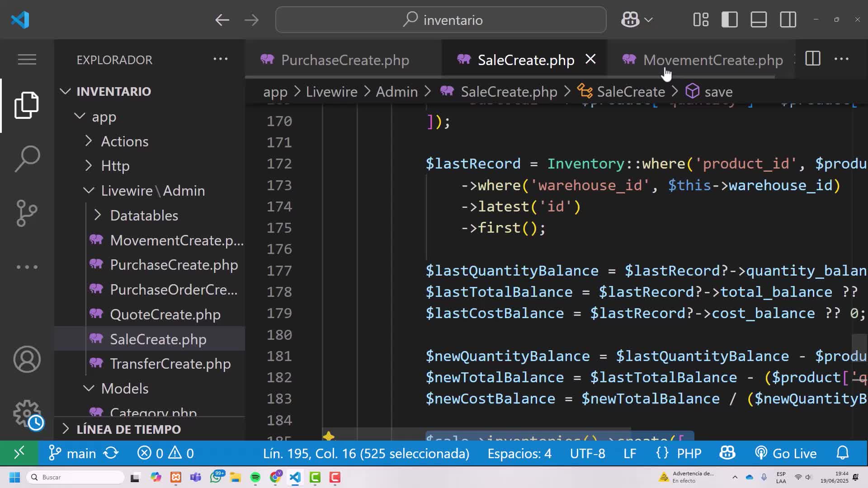Open Copilot chat menu in title bar
This screenshot has height=488, width=868.
click(637, 20)
